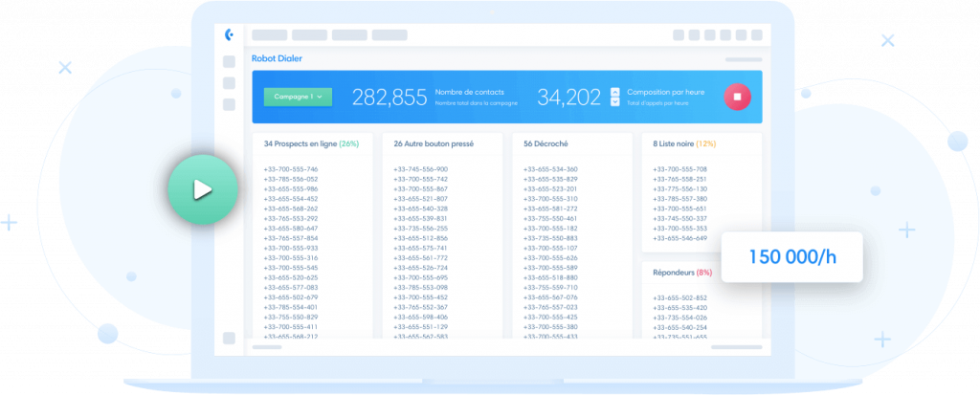Select number +33-700-555-746

point(291,169)
